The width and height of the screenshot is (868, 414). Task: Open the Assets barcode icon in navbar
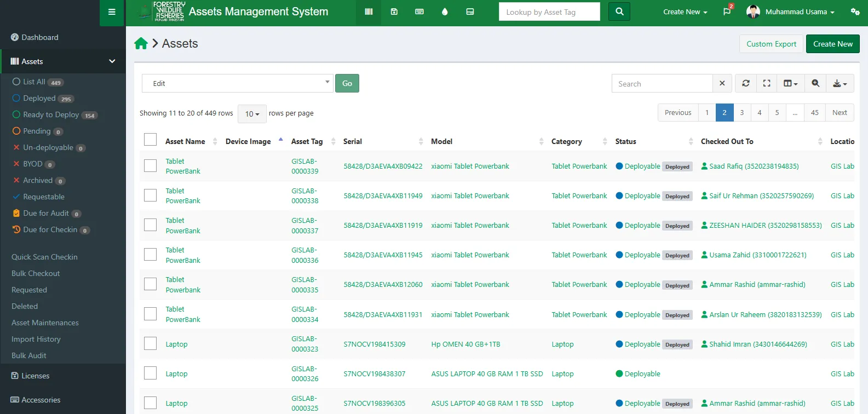369,12
